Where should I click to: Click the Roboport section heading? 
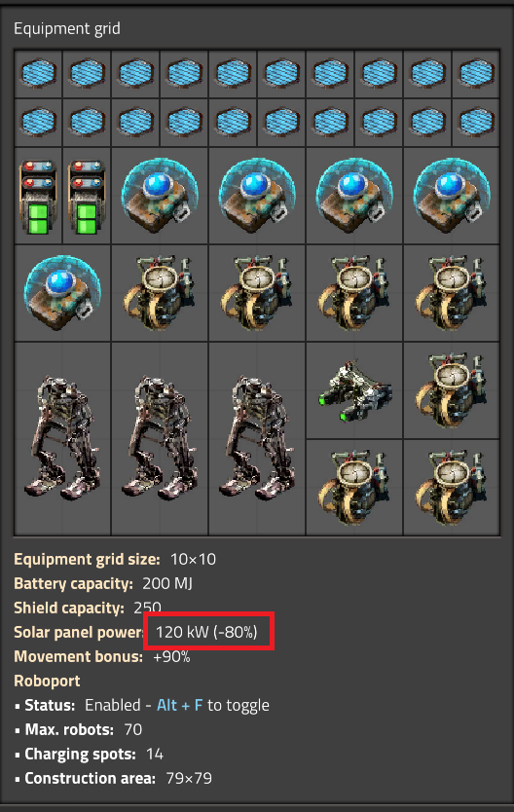coord(47,681)
